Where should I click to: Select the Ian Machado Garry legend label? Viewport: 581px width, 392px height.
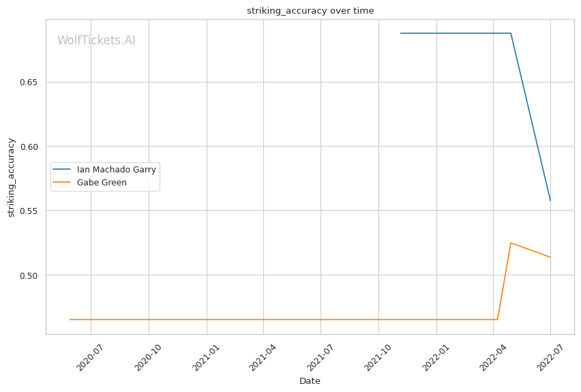(x=117, y=170)
